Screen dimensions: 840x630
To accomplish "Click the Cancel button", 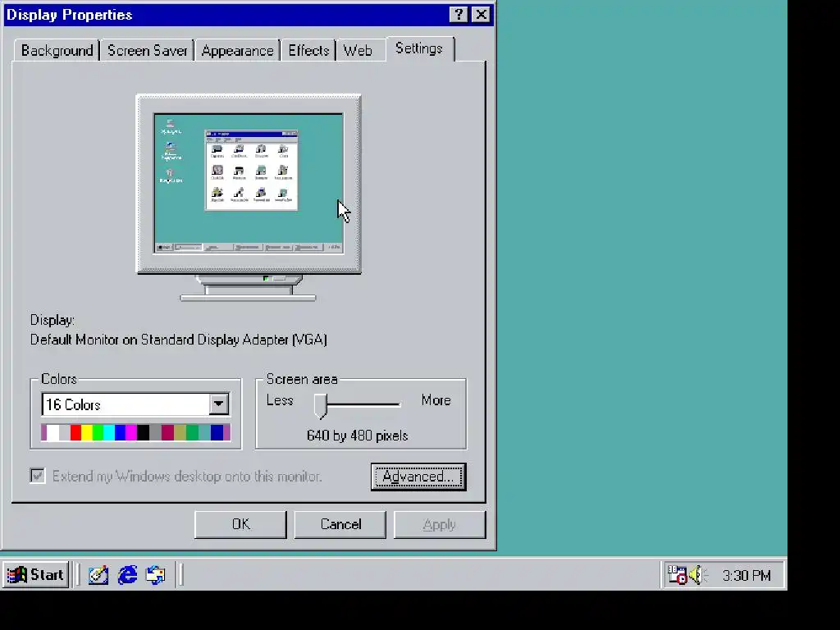I will tap(340, 524).
